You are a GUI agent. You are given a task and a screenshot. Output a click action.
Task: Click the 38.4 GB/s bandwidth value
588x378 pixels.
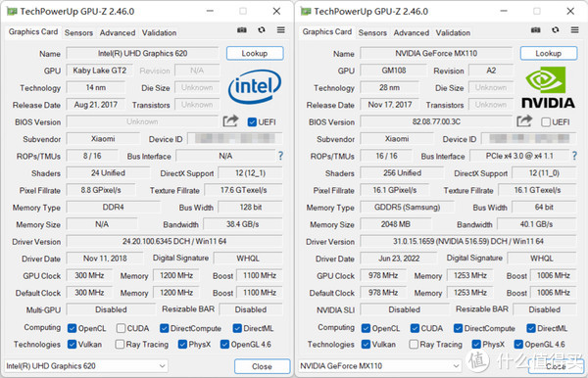[243, 224]
